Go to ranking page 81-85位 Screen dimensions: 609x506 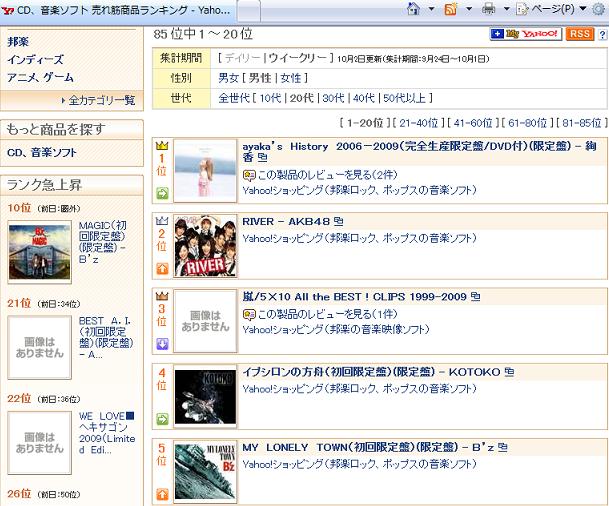(x=582, y=123)
